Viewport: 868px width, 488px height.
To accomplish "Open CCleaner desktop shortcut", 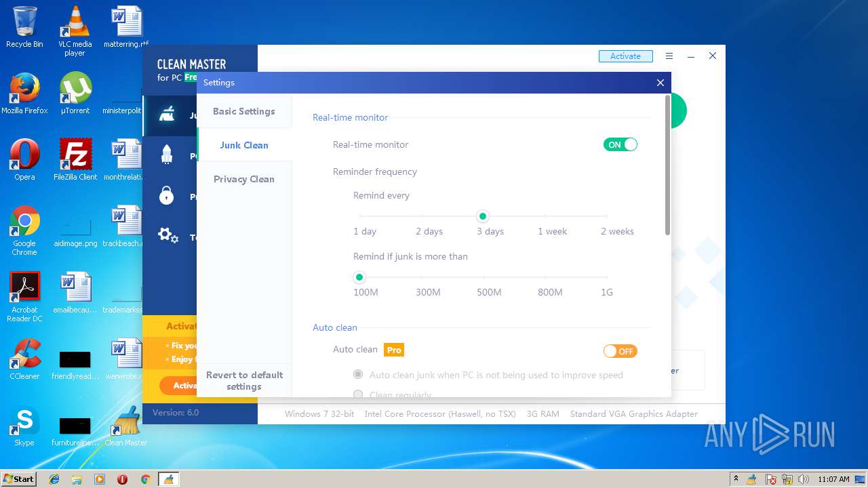I will coord(24,359).
